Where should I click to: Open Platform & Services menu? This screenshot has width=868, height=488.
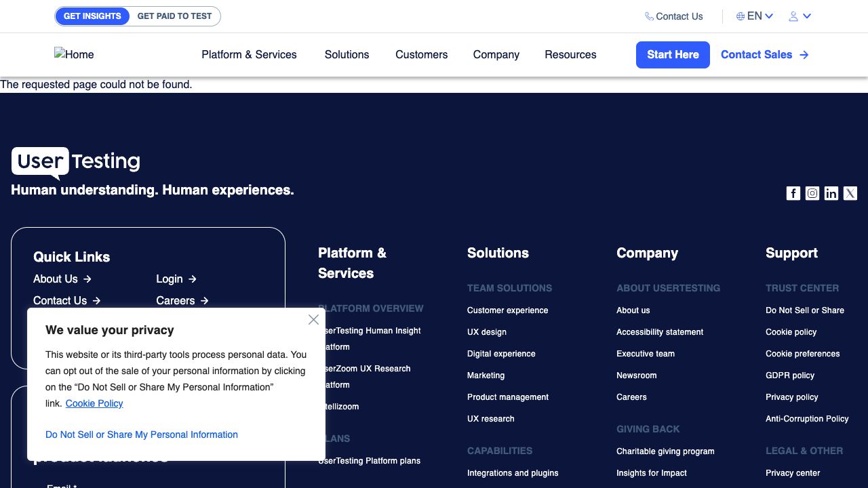pyautogui.click(x=249, y=55)
